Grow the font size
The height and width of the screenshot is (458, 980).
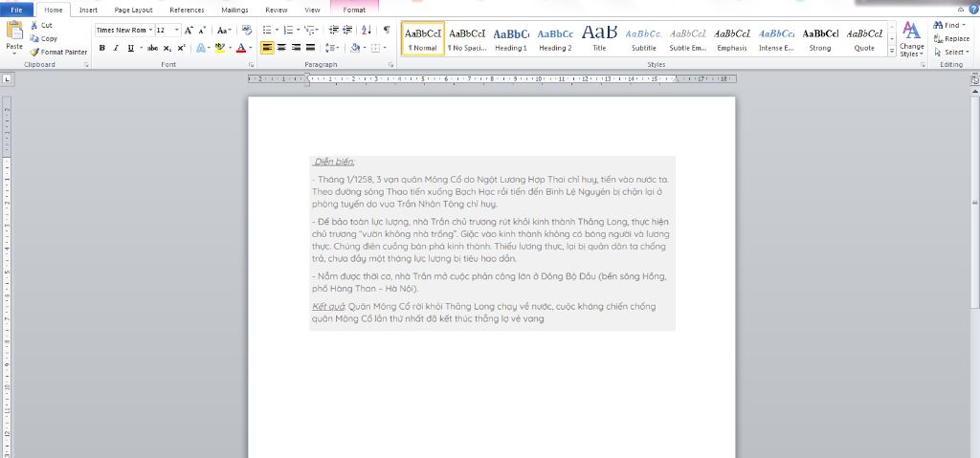coord(189,30)
